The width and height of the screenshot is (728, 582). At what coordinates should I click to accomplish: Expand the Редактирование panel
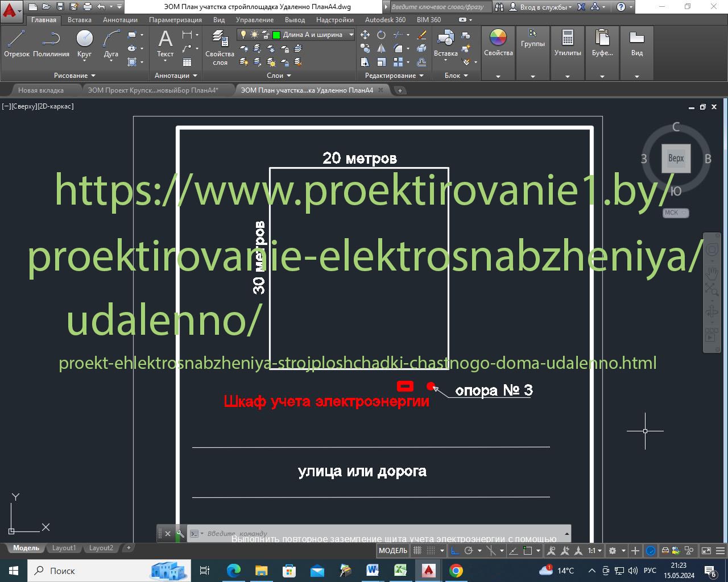pos(394,76)
